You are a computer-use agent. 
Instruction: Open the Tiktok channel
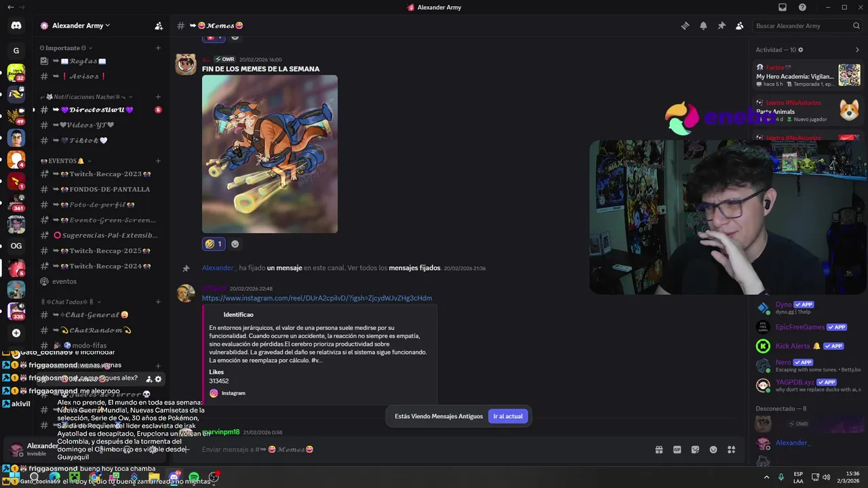(x=100, y=141)
